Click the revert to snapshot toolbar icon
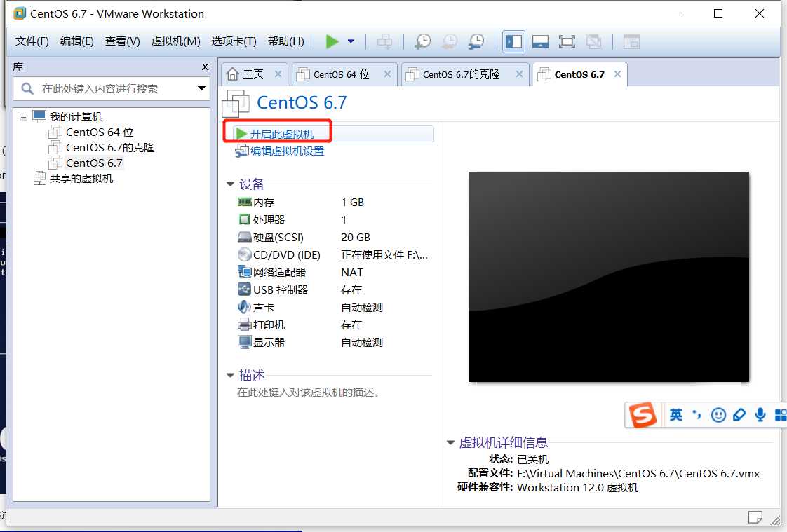 (x=449, y=41)
